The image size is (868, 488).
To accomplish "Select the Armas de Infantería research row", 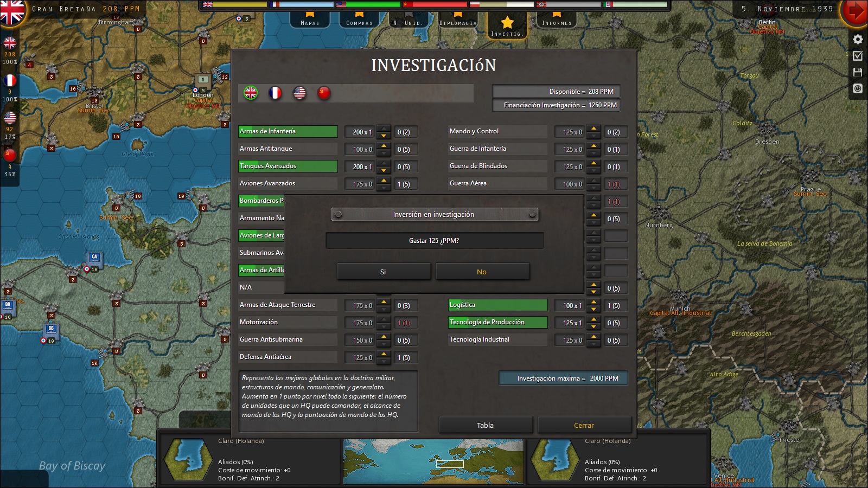I will click(288, 132).
